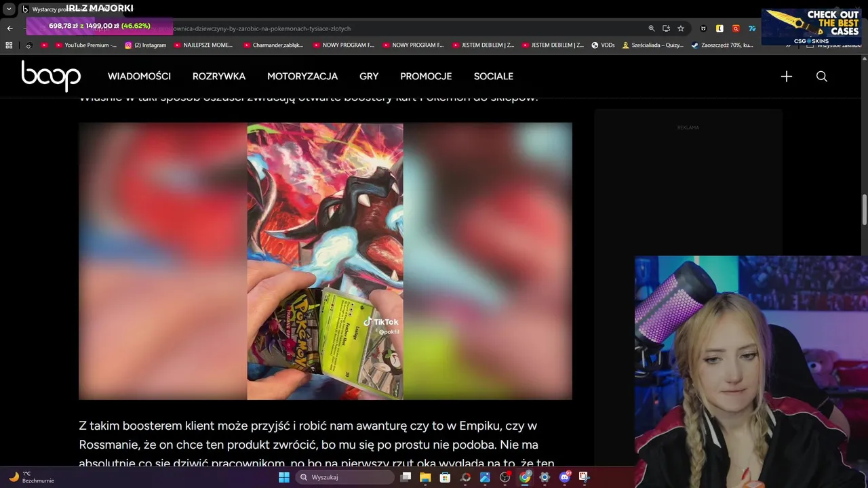This screenshot has width=868, height=488.
Task: Open SOCIALE menu item
Action: click(494, 77)
